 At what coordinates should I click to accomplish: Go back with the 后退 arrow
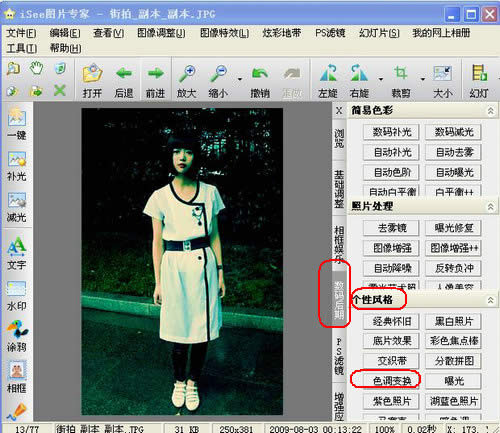click(x=124, y=73)
